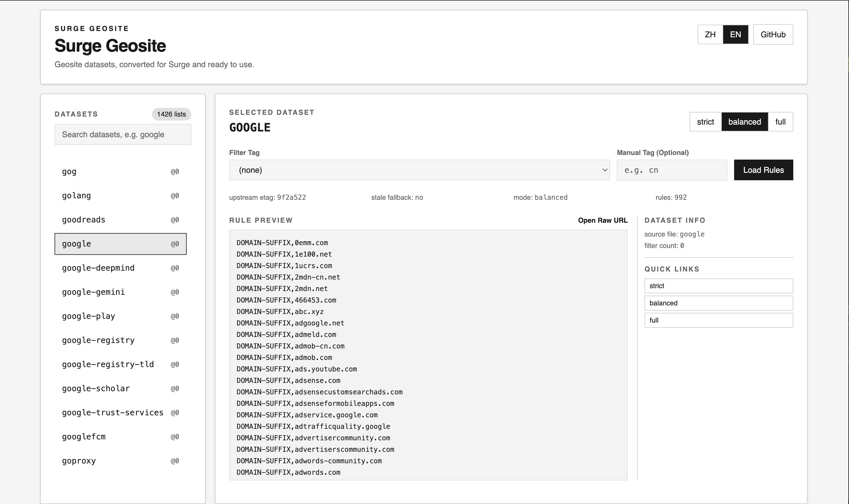The height and width of the screenshot is (504, 849).
Task: Select the google-scholar dataset
Action: pos(120,389)
